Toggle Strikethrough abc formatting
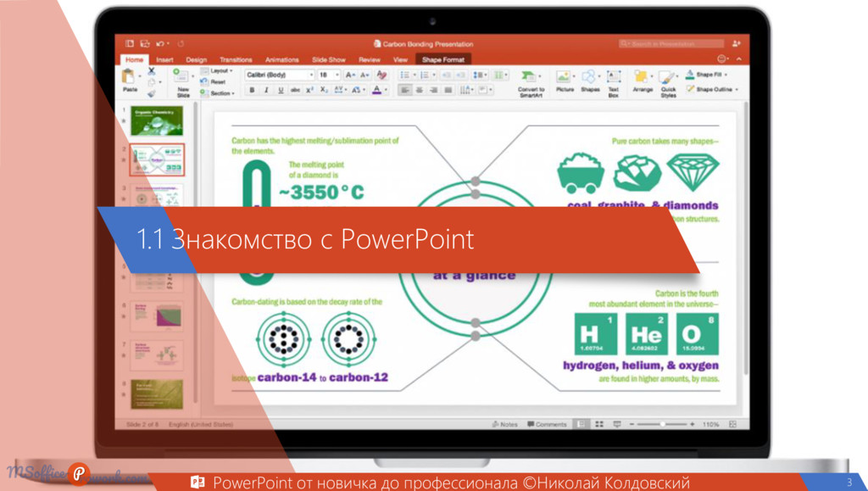 295,90
